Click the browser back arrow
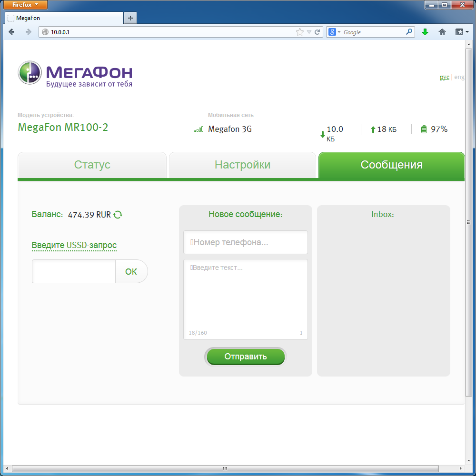Image resolution: width=476 pixels, height=476 pixels. point(11,32)
